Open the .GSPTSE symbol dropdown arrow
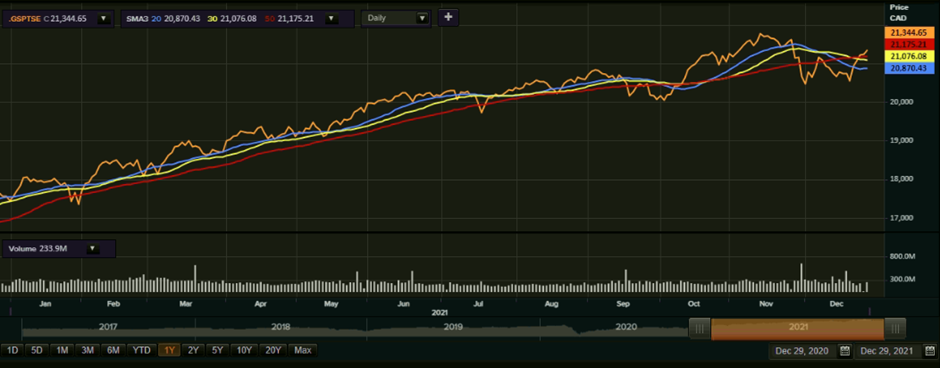The width and height of the screenshot is (940, 368). coord(103,19)
